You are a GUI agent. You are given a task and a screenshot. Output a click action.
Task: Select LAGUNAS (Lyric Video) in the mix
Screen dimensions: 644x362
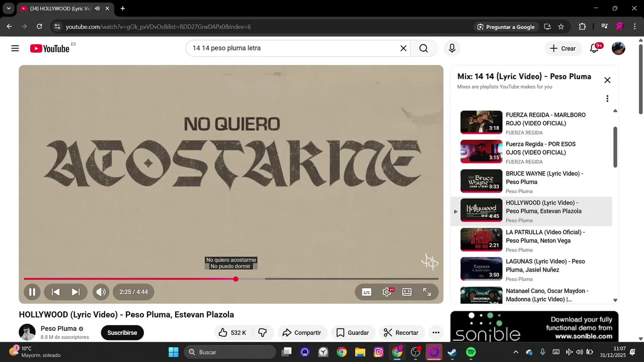[531, 269]
